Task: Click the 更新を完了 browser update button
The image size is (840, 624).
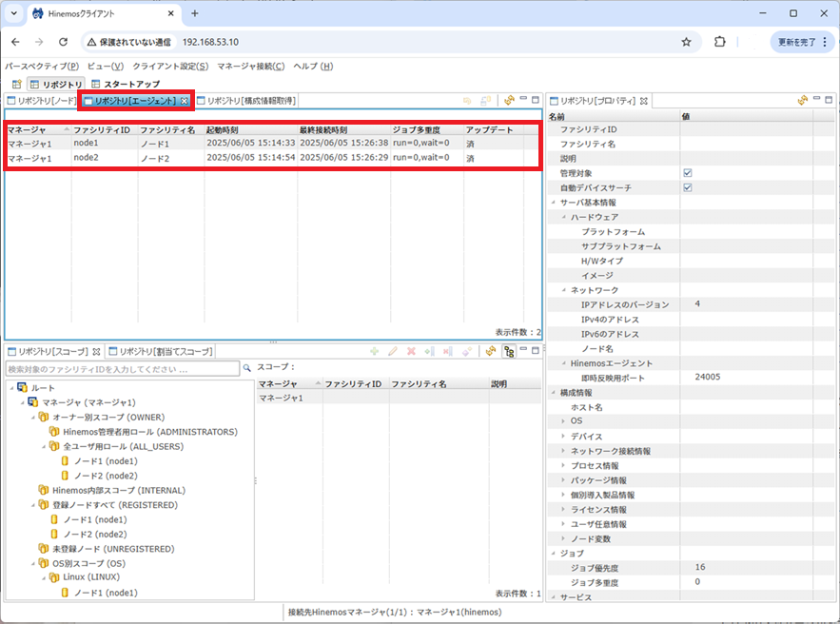Action: (802, 42)
